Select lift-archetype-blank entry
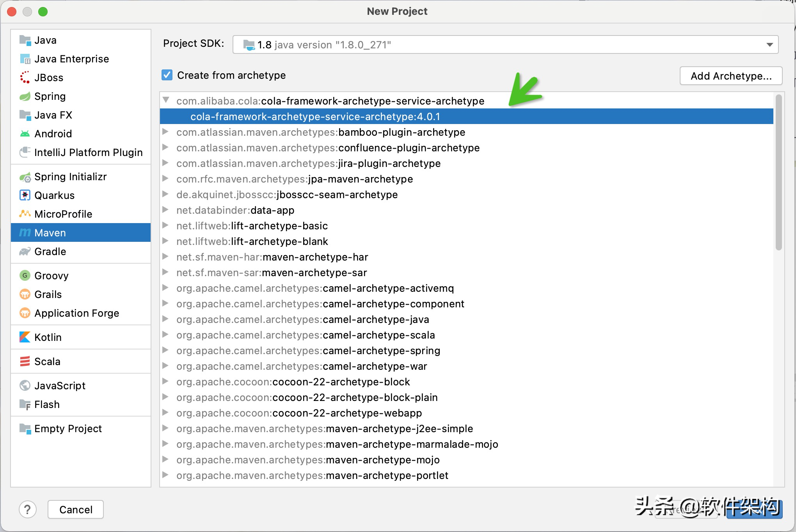The height and width of the screenshot is (532, 796). 466,241
